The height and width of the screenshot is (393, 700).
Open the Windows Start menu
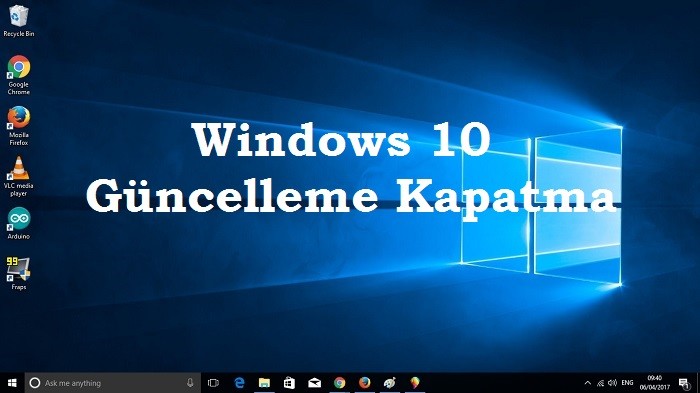click(12, 383)
